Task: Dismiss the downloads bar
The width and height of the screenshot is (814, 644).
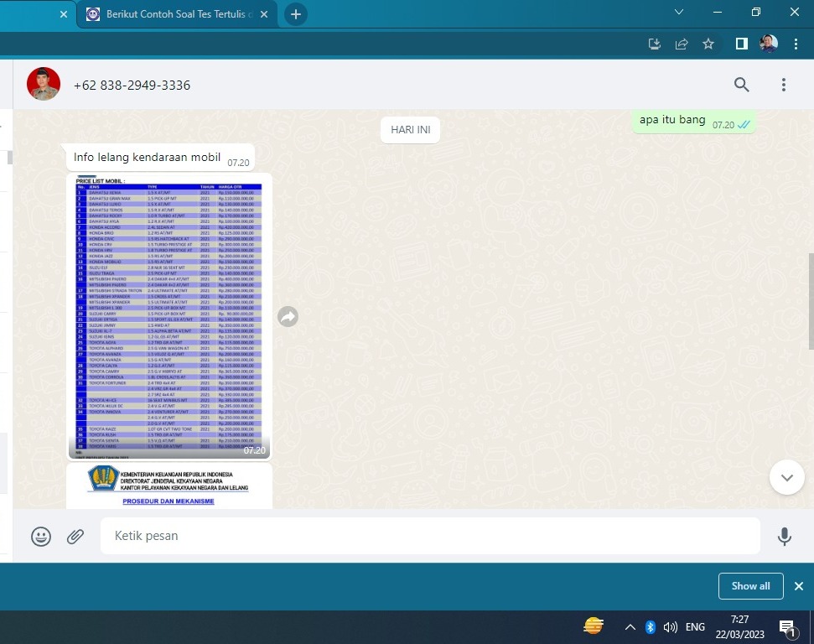Action: 798,586
